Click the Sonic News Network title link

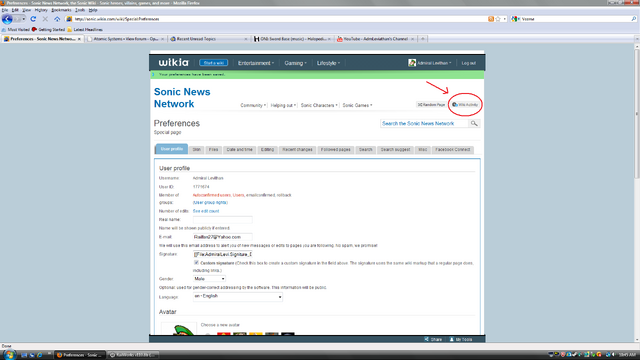[182, 98]
